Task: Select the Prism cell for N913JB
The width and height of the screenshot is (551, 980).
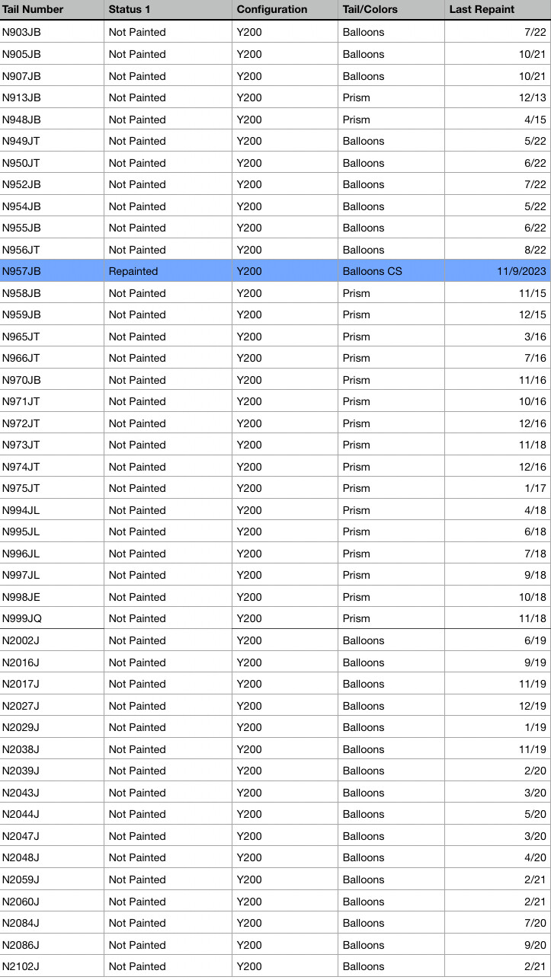Action: coord(356,97)
